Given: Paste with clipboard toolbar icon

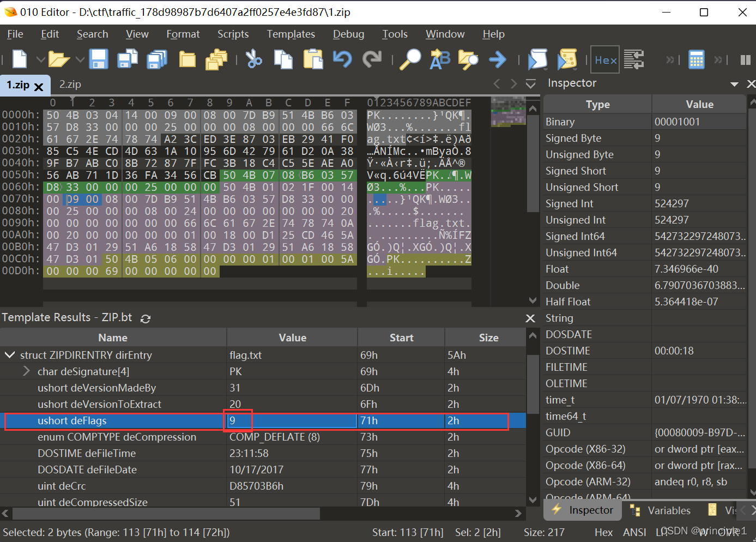Looking at the screenshot, I should tap(313, 59).
